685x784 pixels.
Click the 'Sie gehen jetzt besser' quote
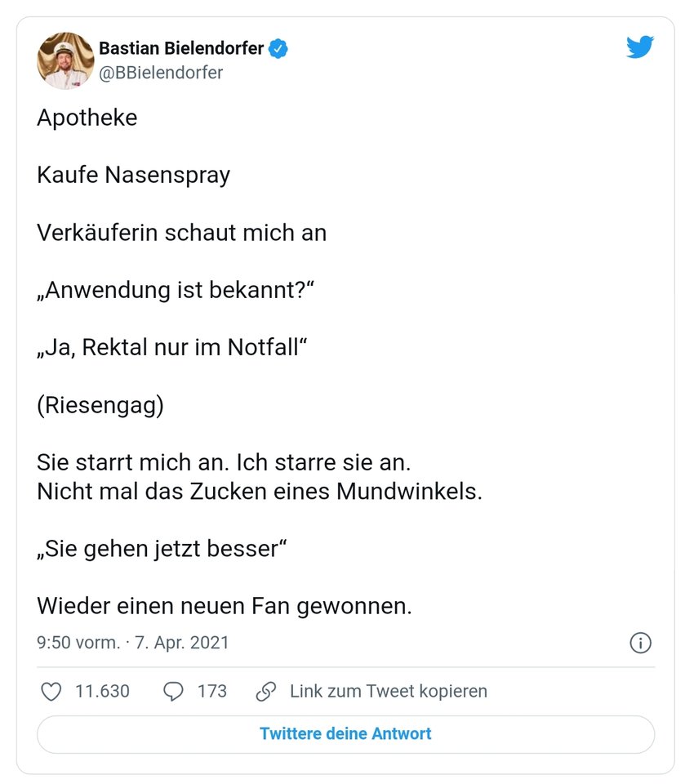click(162, 549)
